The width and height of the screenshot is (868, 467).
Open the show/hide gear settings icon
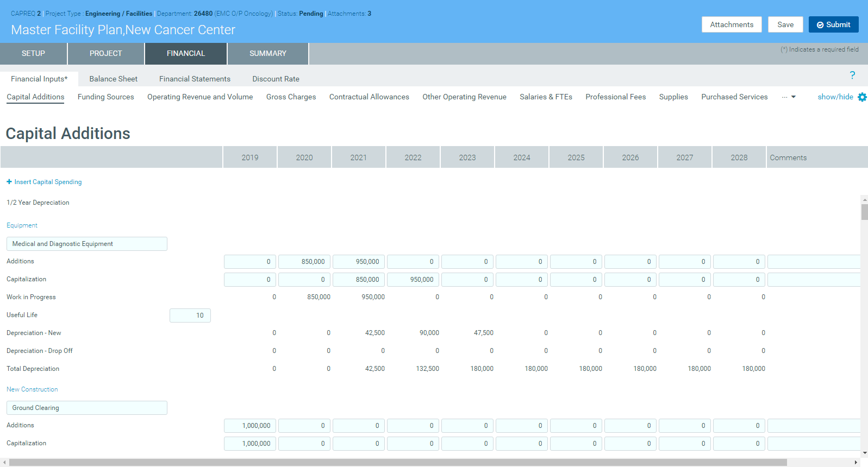click(x=862, y=97)
